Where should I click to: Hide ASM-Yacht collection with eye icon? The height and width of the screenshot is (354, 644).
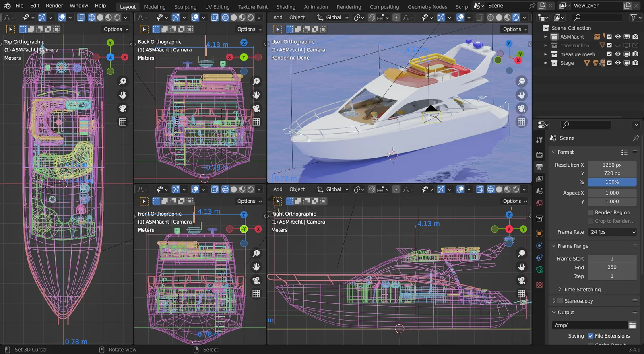[x=618, y=37]
